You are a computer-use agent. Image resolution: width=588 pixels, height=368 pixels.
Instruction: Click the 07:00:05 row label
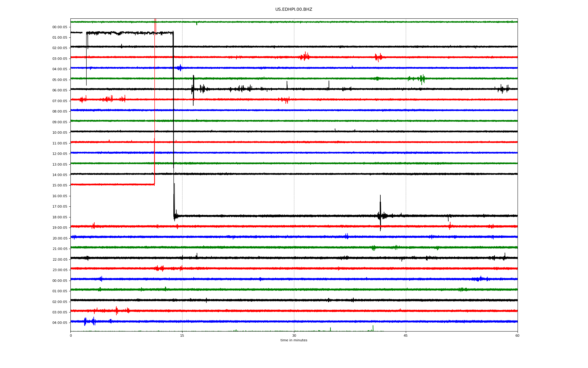60,101
